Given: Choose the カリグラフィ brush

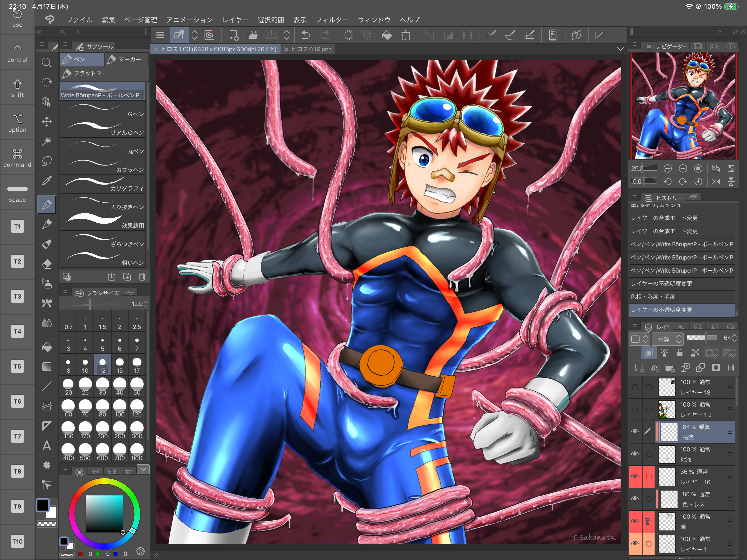Looking at the screenshot, I should pyautogui.click(x=103, y=184).
